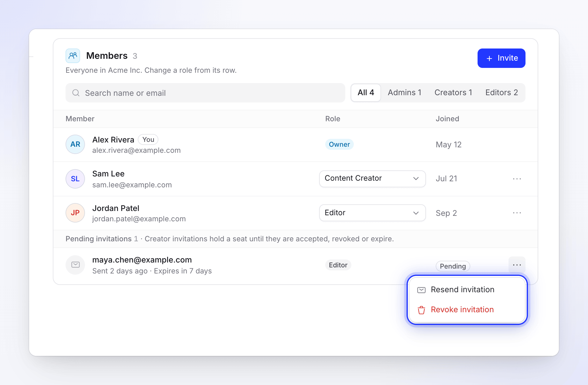Click the Role column header
The height and width of the screenshot is (385, 588).
pos(333,119)
